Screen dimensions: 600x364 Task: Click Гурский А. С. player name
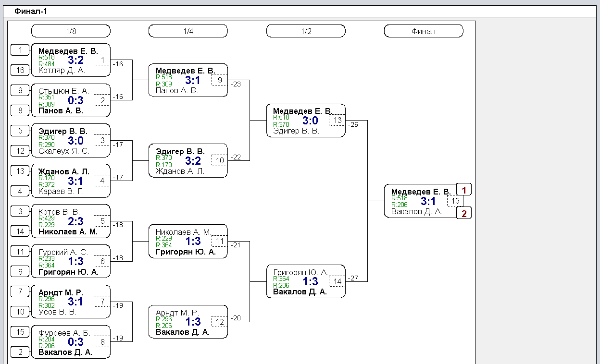[x=63, y=252]
